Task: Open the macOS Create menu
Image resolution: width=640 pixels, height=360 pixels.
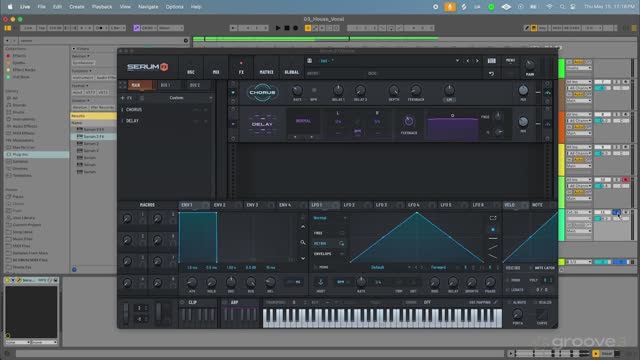Action: pyautogui.click(x=77, y=7)
